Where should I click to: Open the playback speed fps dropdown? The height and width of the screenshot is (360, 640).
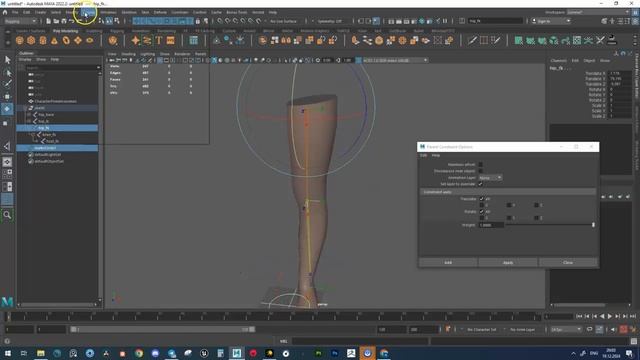tap(566, 329)
